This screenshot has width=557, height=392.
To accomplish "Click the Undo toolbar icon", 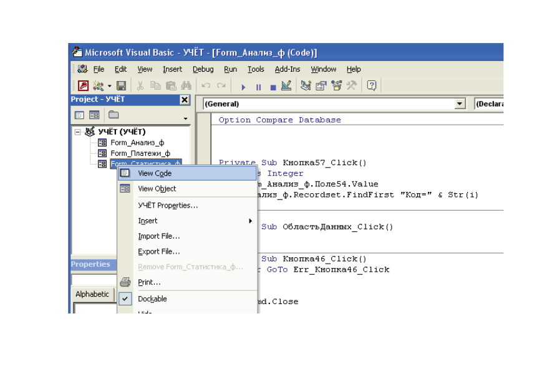I will (206, 85).
